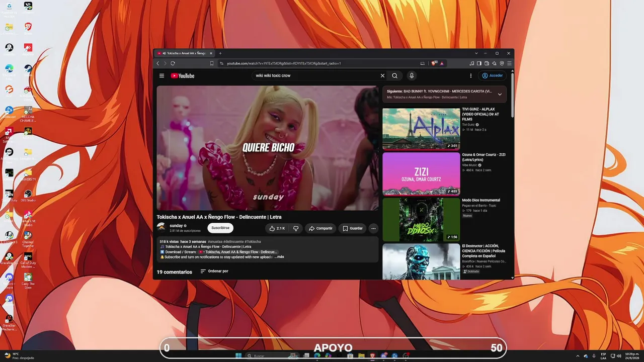Open the Ordenar por sort dropdown
Viewport: 644px width, 362px height.
pyautogui.click(x=214, y=271)
